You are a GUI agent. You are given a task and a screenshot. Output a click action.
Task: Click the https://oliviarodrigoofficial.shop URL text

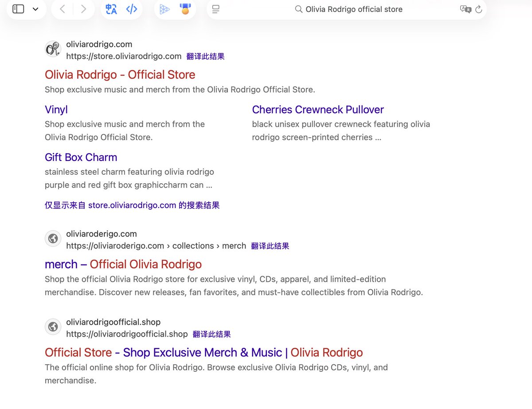tap(127, 334)
